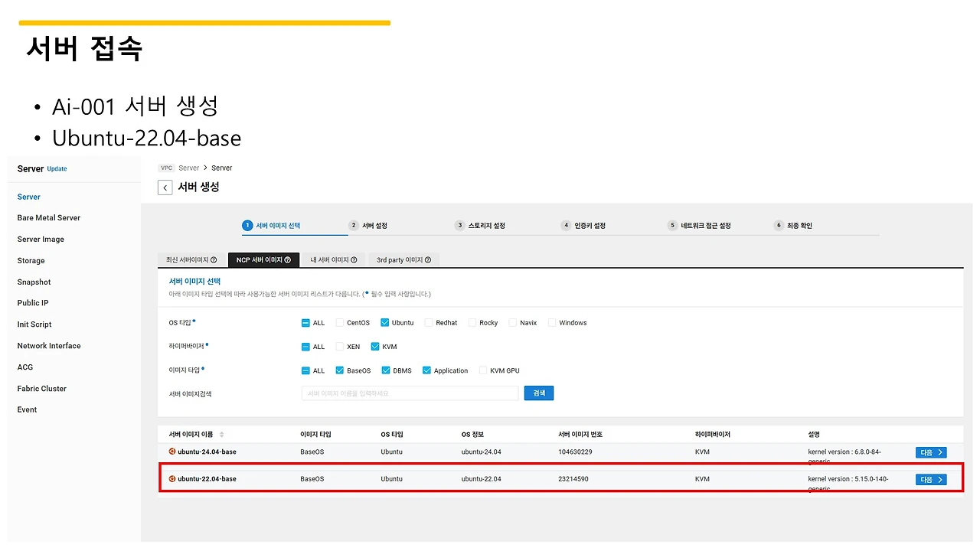Toggle ALL checkbox in 하이퍼바이저 row
This screenshot has width=980, height=551.
305,347
